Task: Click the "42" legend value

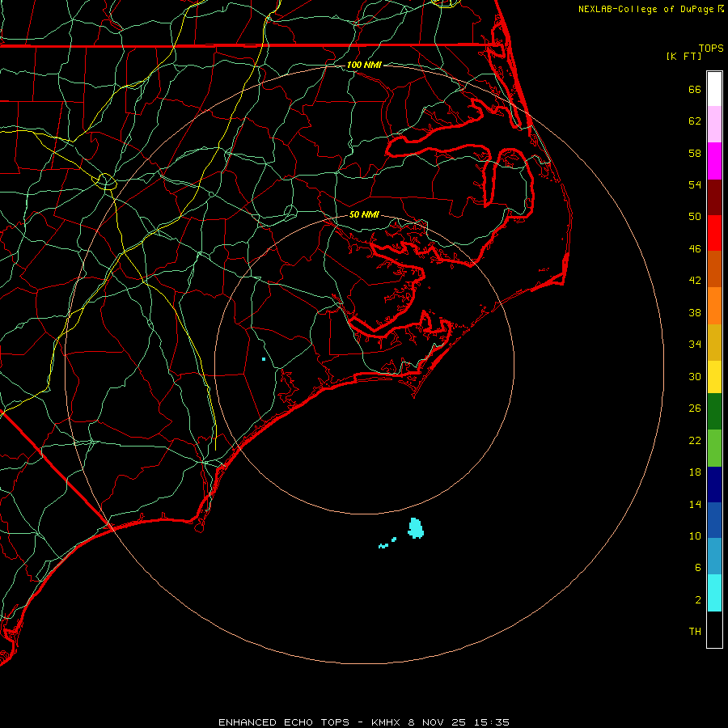Action: pos(695,281)
